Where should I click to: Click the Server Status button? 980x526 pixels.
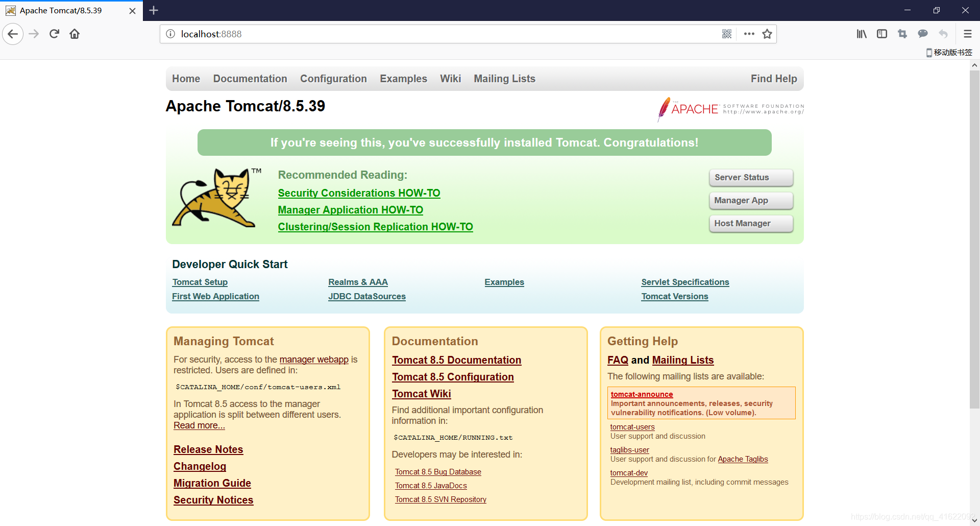[x=751, y=178]
